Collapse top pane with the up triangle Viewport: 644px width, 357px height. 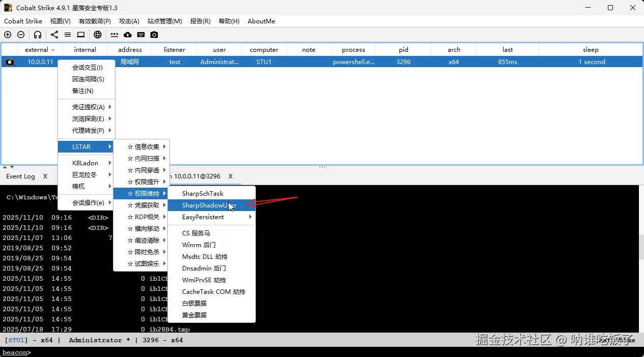click(5, 167)
